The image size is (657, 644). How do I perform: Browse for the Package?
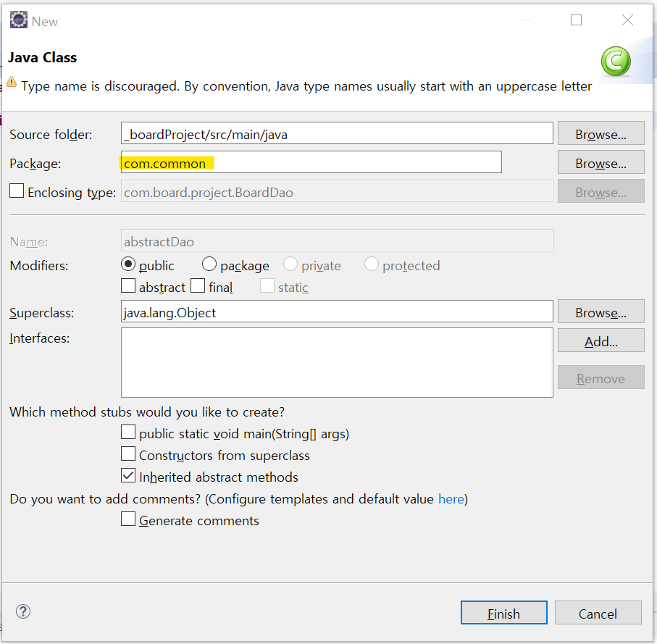click(600, 162)
